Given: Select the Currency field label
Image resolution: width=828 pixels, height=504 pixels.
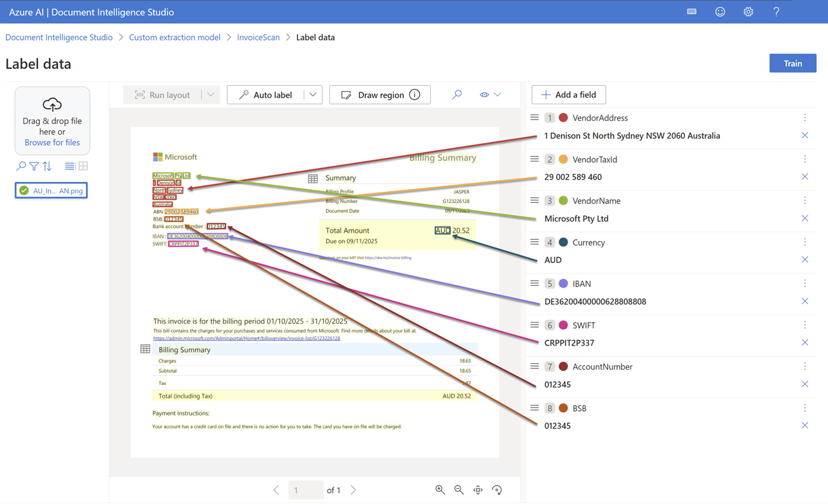Looking at the screenshot, I should (589, 242).
